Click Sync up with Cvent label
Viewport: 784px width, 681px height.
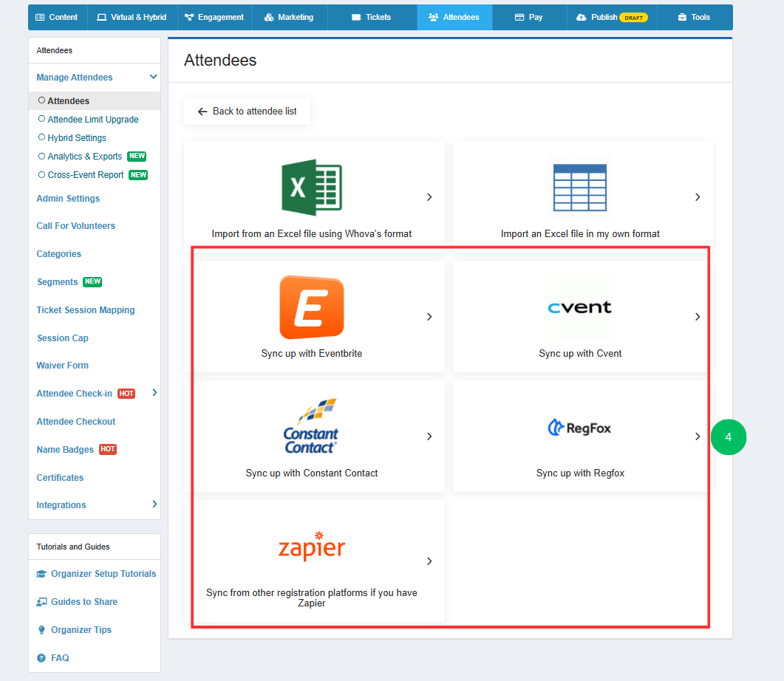580,353
